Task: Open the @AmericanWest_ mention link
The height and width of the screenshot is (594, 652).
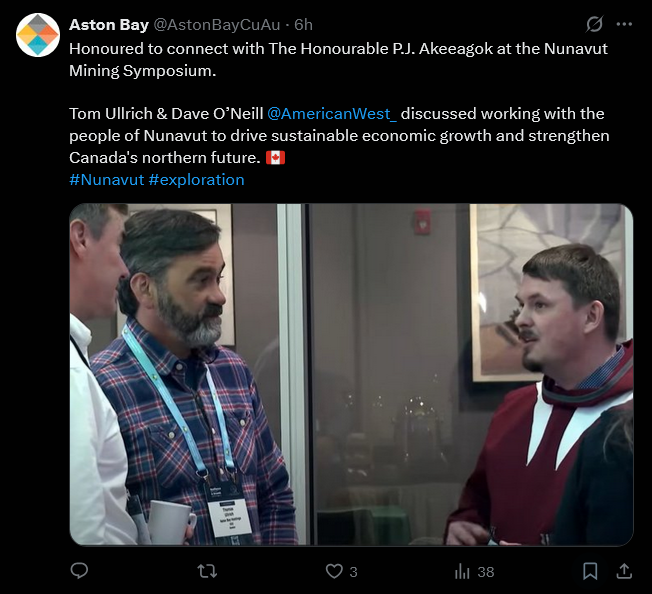Action: 332,113
